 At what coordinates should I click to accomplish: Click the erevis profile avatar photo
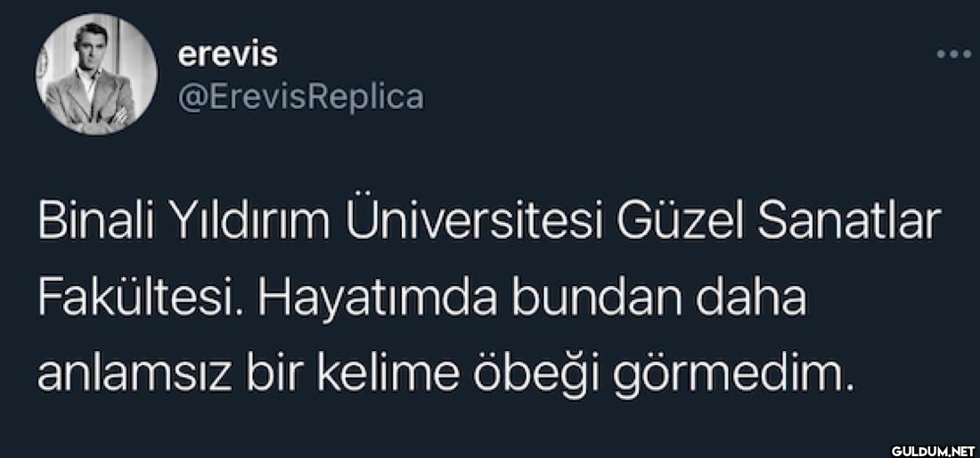click(x=84, y=74)
